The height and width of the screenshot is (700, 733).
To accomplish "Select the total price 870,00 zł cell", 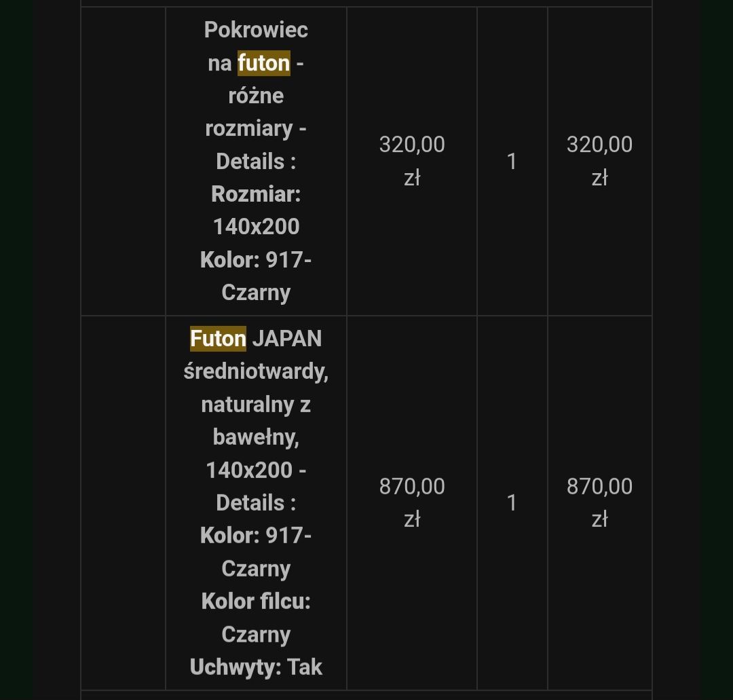I will 600,502.
